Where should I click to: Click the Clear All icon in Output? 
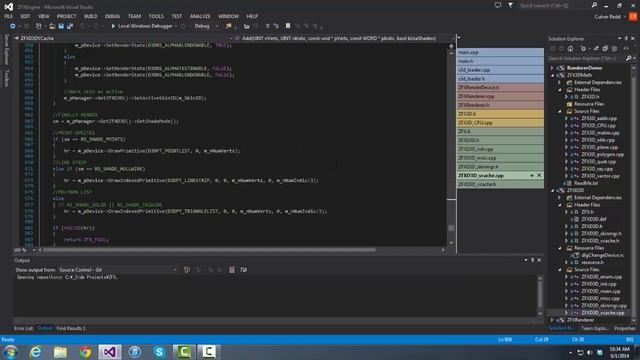pos(232,270)
